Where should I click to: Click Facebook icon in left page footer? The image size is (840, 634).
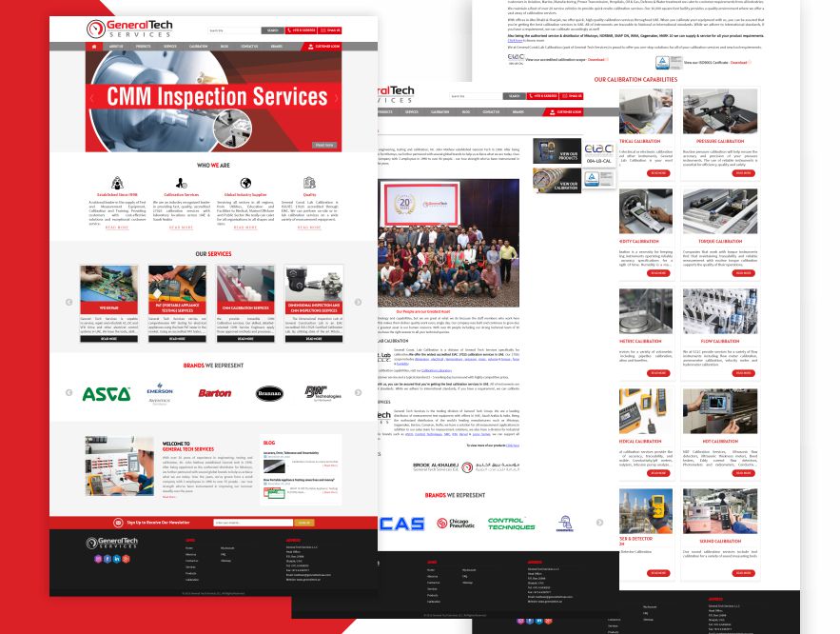point(107,559)
